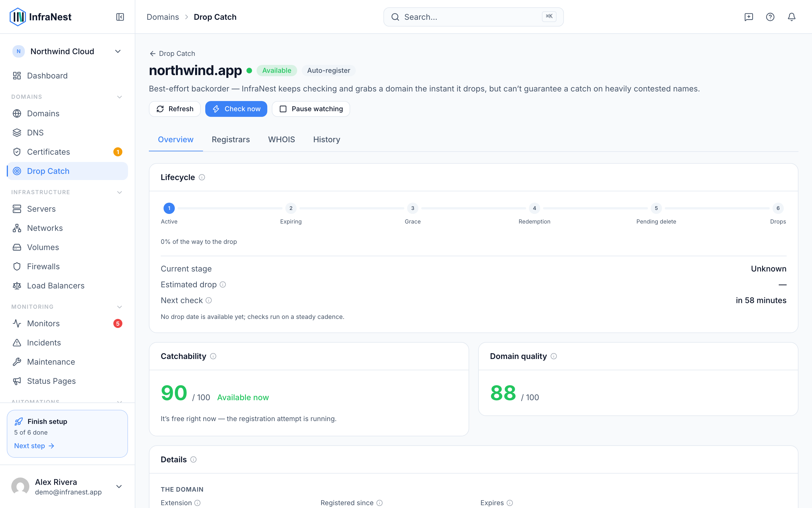Viewport: 812px width, 508px height.
Task: Show the Catchability info icon
Action: [213, 356]
